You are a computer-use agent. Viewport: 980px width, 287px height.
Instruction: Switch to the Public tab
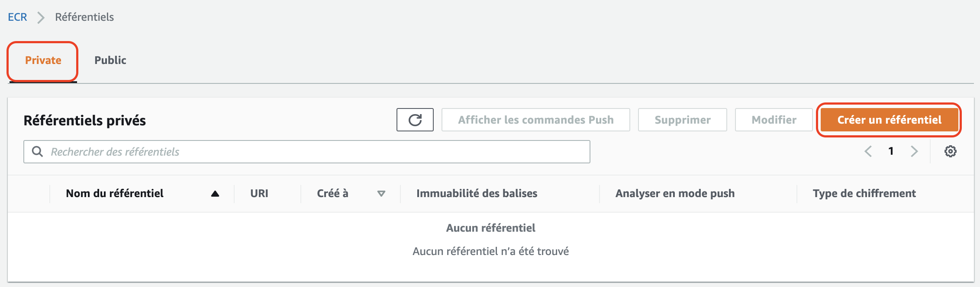pos(110,61)
